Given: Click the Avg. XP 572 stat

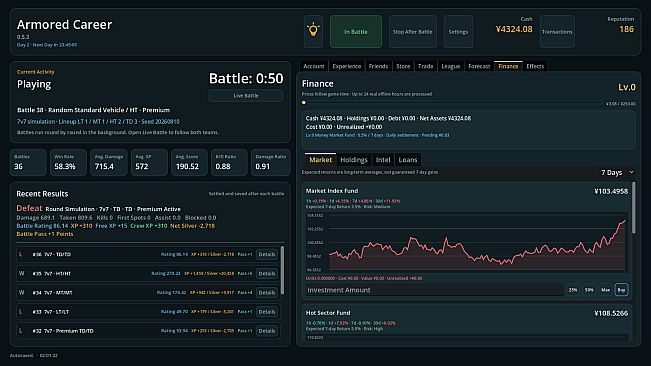Looking at the screenshot, I should [149, 162].
